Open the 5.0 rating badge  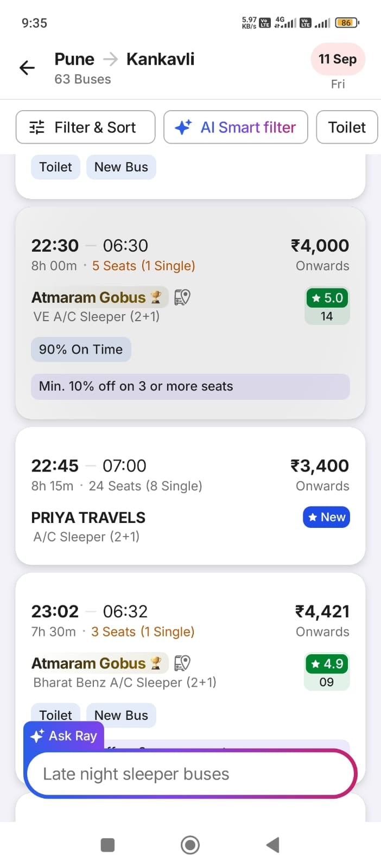point(327,306)
